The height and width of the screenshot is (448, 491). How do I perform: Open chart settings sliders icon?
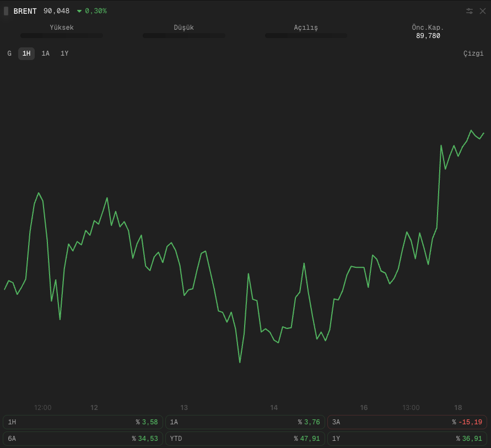click(x=470, y=11)
